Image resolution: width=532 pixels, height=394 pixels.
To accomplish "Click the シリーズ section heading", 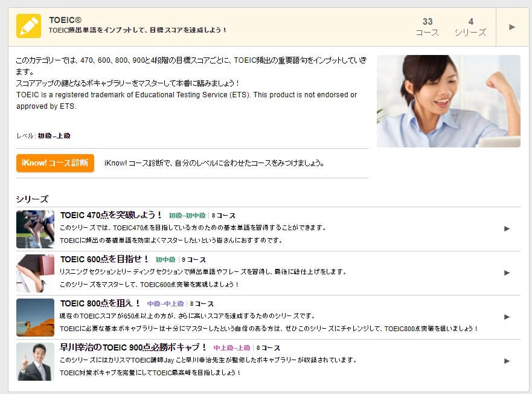I will (x=32, y=199).
